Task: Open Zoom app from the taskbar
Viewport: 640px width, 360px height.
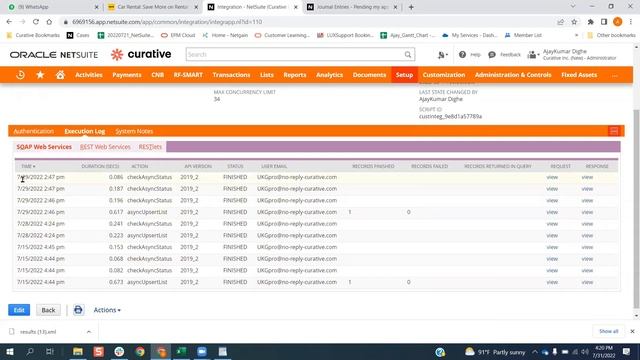Action: (x=202, y=351)
